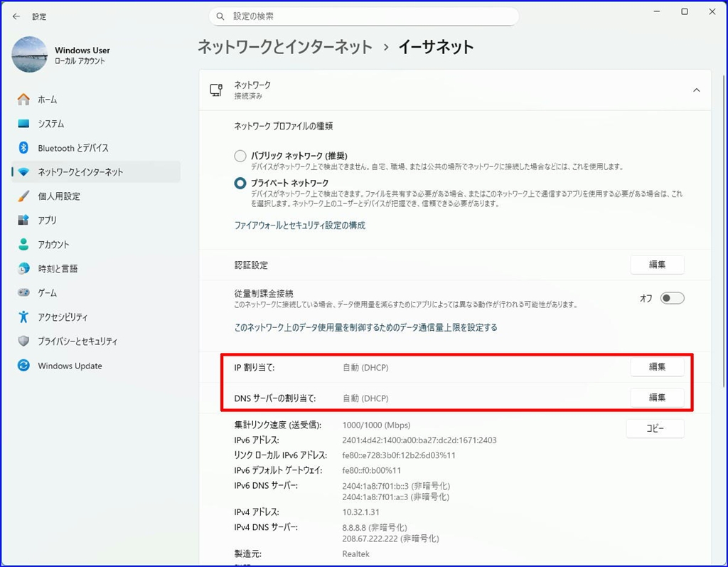Image resolution: width=728 pixels, height=567 pixels.
Task: Click the Bluetooth icon in sidebar
Action: pyautogui.click(x=23, y=148)
